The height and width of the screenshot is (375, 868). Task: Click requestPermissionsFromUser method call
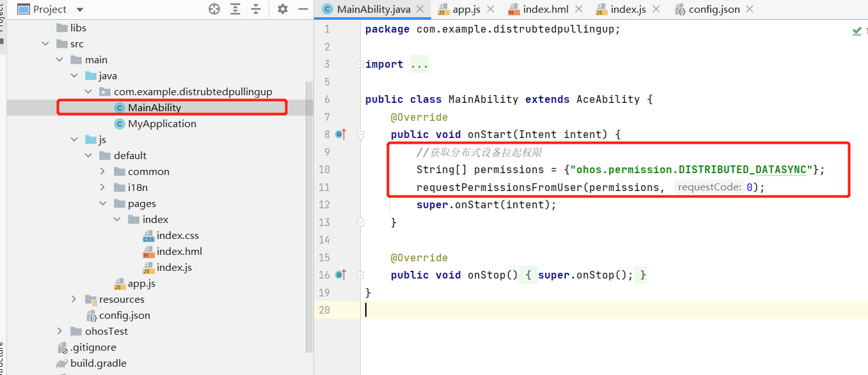coord(499,188)
